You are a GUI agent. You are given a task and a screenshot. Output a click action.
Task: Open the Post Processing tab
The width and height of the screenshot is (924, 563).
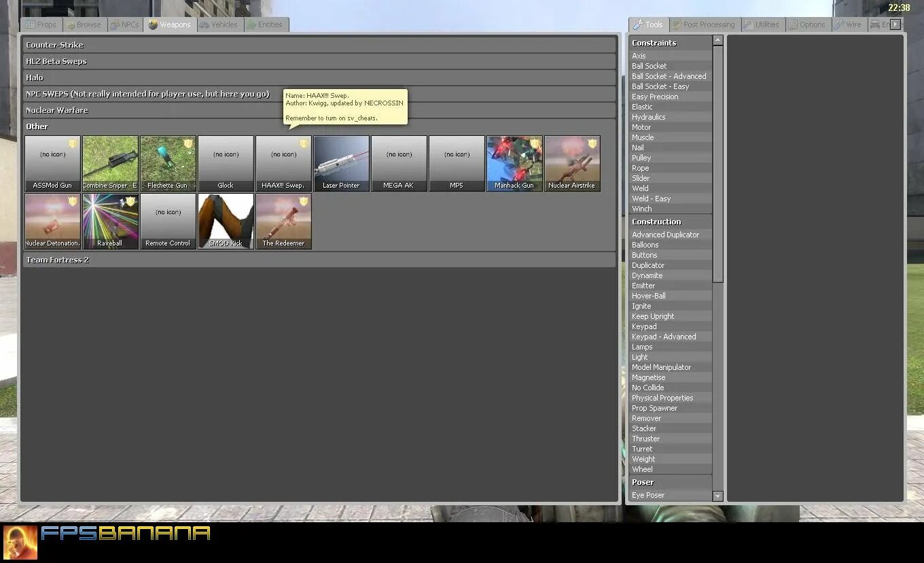pos(705,24)
